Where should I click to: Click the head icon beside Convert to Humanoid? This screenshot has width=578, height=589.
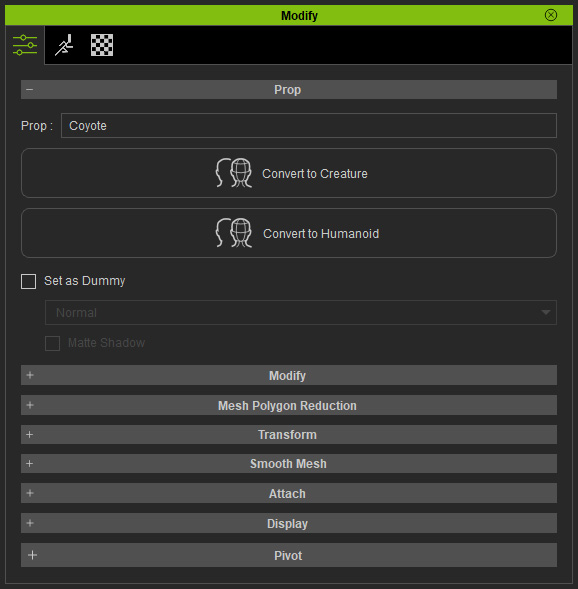pyautogui.click(x=234, y=233)
